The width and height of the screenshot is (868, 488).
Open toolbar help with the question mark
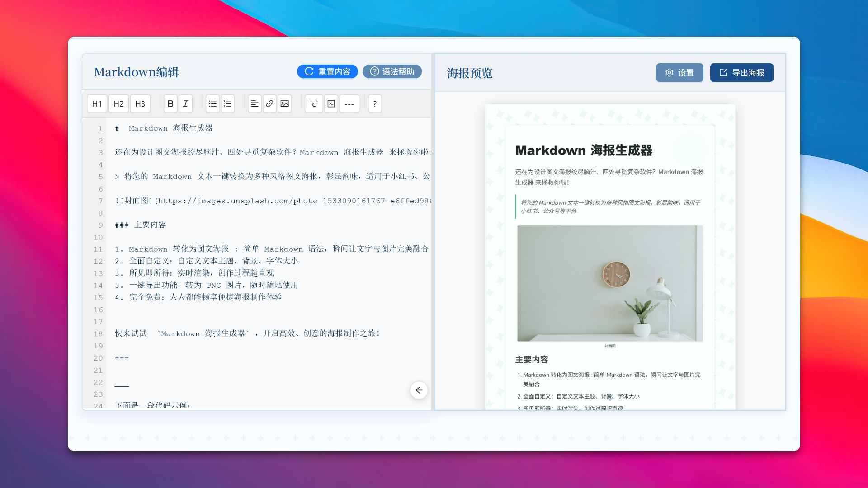pos(375,104)
